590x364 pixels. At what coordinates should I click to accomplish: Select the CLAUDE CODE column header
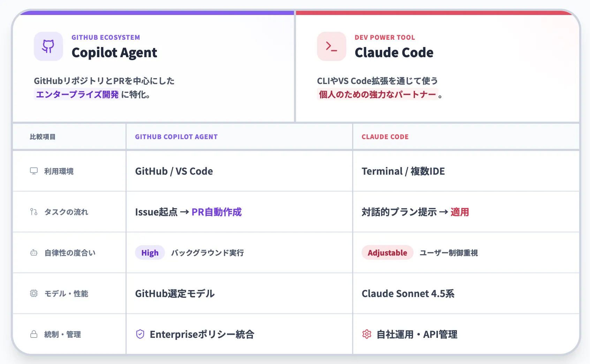click(385, 137)
